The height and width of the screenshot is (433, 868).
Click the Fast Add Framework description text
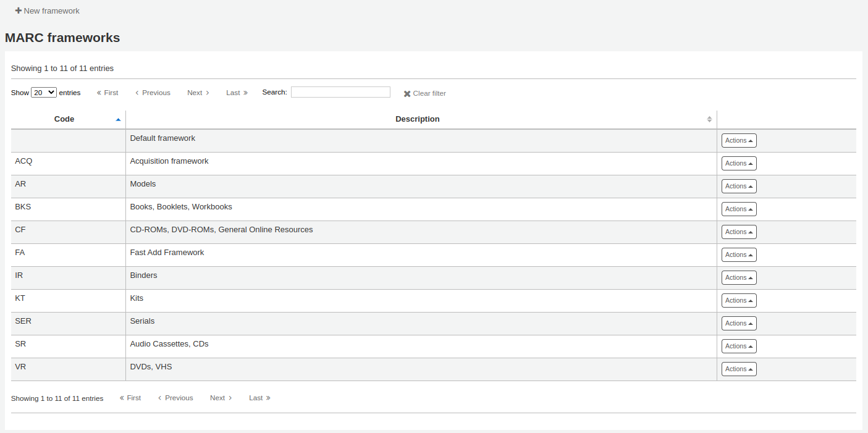click(x=167, y=253)
